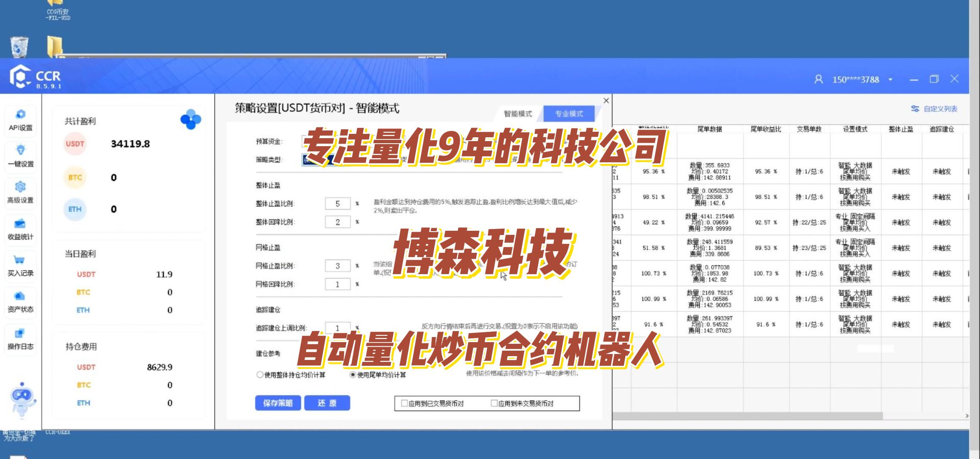Screen dimensions: 980x459
Task: Open the CCR-OKEX desktop shortcut
Action: 58,432
